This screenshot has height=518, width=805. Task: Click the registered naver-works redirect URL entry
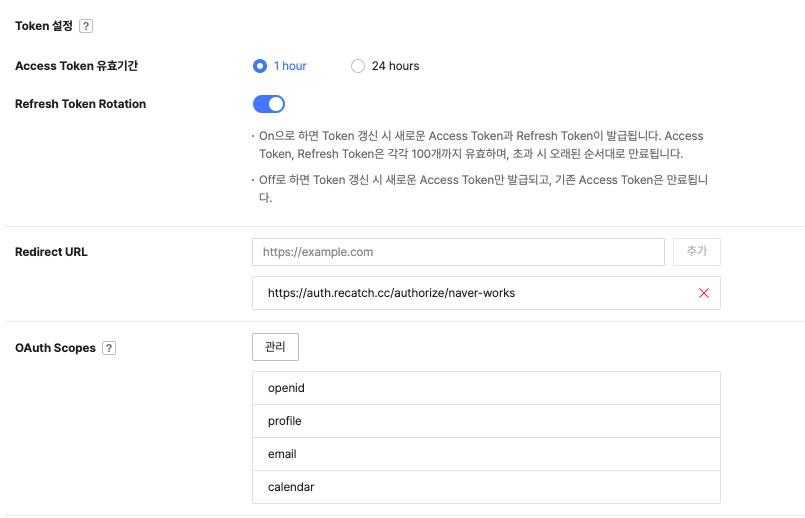[x=391, y=293]
